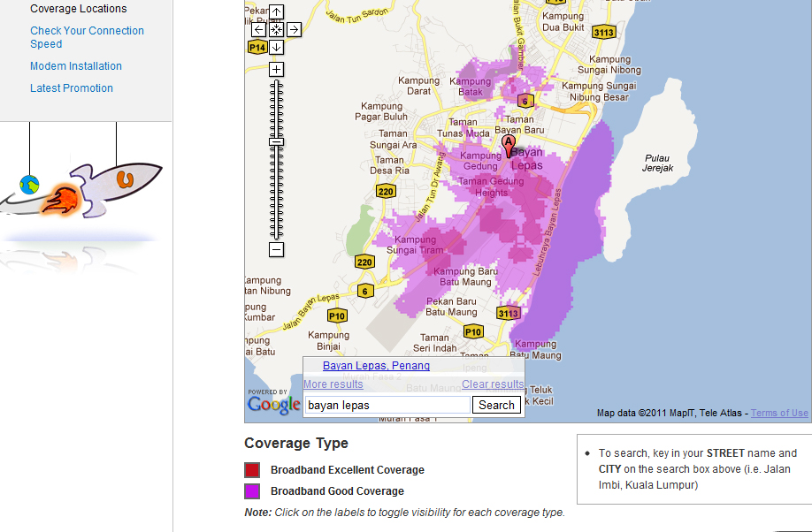Viewport: 812px width, 532px height.
Task: Click the Kampung Pagar Buluh label
Action: click(381, 111)
